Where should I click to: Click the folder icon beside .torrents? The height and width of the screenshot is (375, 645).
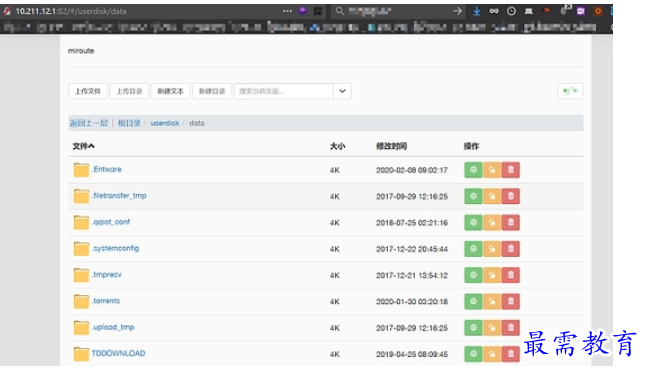(x=81, y=301)
